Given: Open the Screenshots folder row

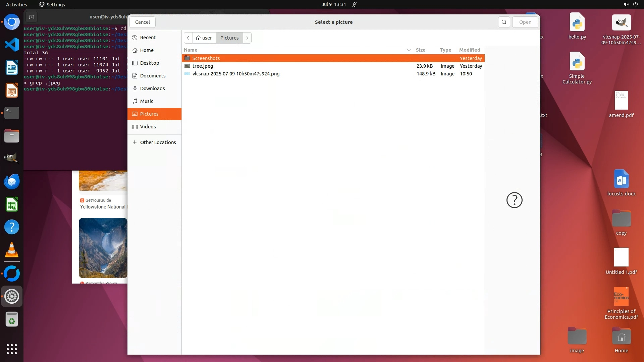Looking at the screenshot, I should (206, 58).
